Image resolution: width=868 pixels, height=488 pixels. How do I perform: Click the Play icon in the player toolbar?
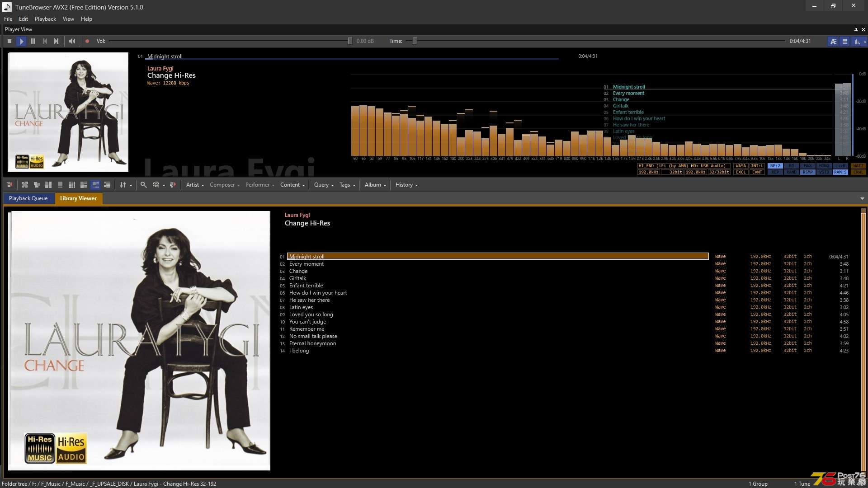click(21, 41)
